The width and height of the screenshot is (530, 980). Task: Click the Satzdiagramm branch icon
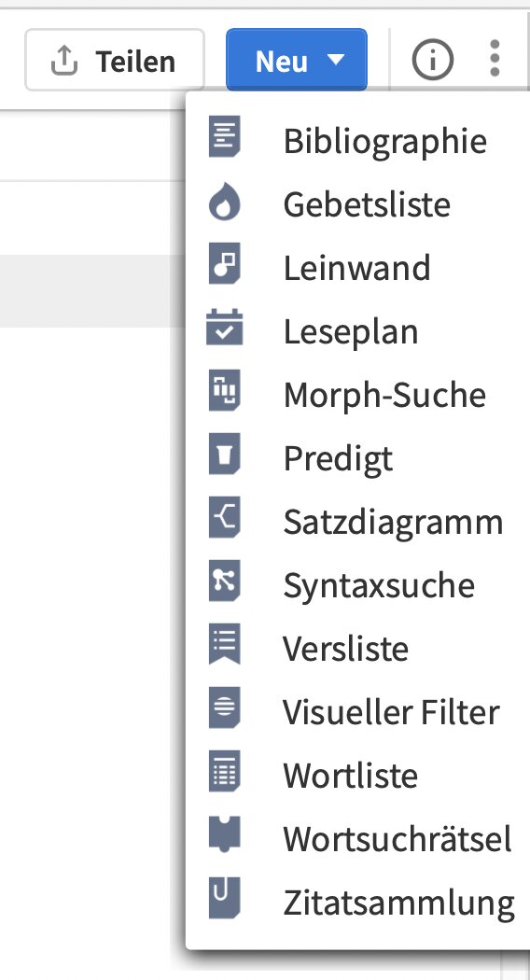224,518
